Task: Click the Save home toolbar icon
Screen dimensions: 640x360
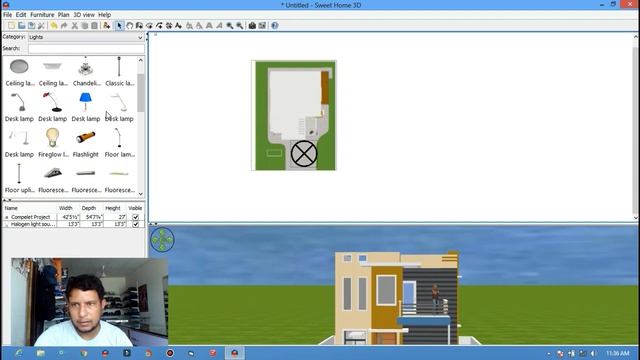Action: [x=31, y=26]
